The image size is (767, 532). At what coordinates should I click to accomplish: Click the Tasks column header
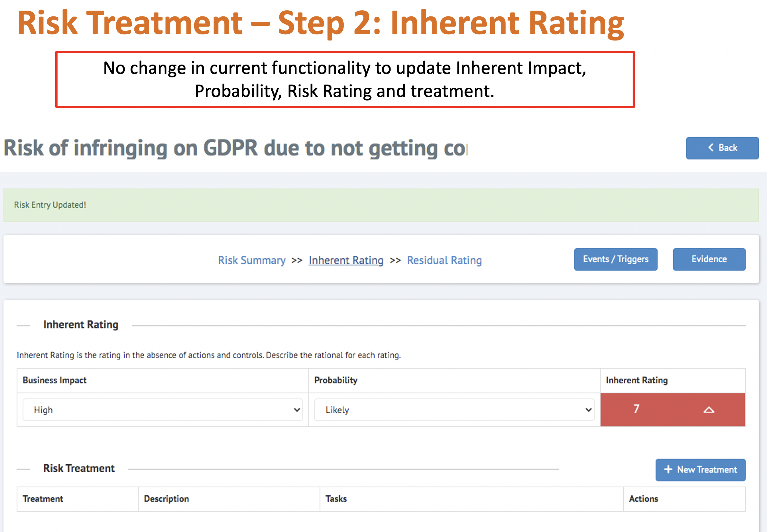pos(336,499)
